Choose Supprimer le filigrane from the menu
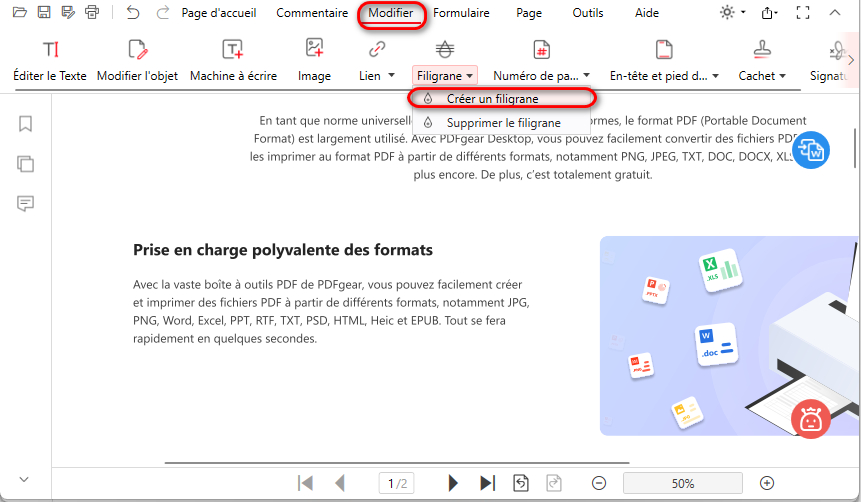This screenshot has width=861, height=502. (501, 123)
